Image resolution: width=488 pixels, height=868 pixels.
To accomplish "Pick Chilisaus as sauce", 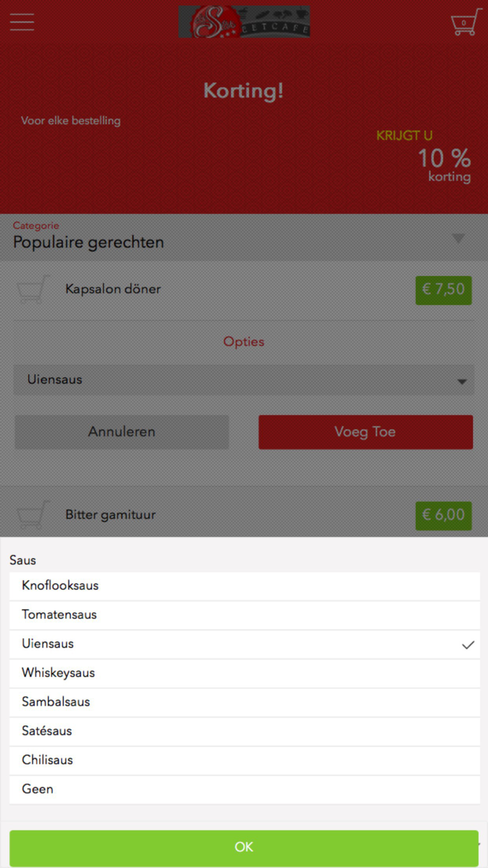I will 244,761.
